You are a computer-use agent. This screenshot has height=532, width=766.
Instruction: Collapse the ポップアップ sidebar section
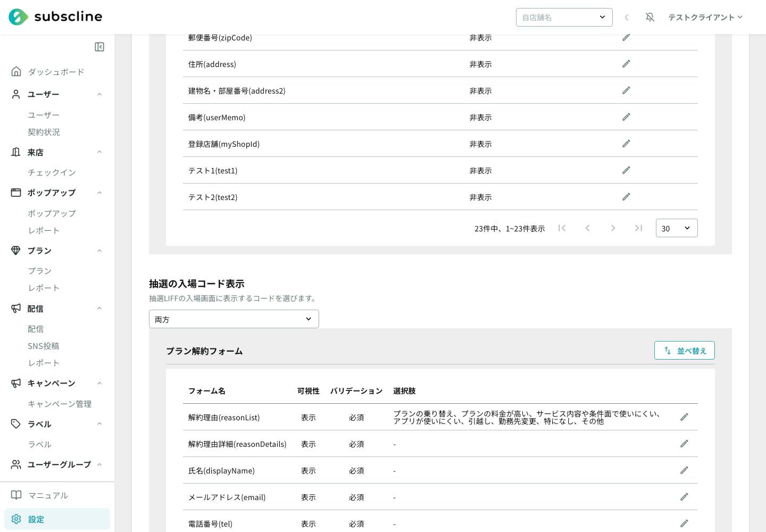pyautogui.click(x=99, y=193)
